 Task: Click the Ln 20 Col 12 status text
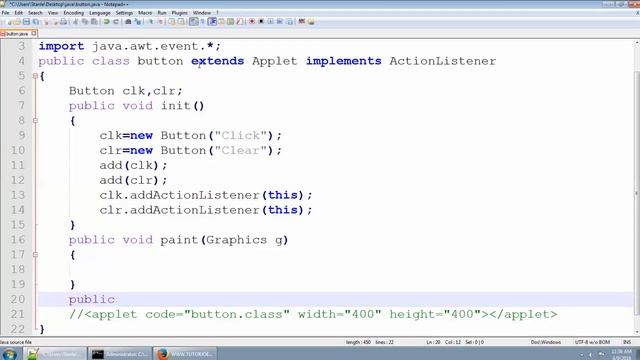pos(455,342)
